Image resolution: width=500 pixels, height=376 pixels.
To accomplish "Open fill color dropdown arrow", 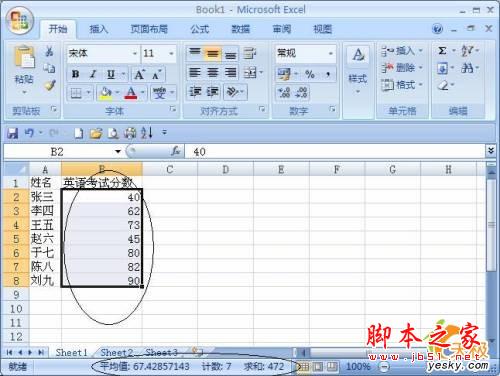I will [x=117, y=93].
